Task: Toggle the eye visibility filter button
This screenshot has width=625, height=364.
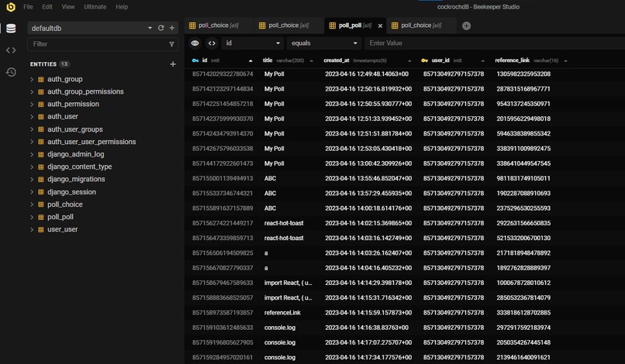Action: pyautogui.click(x=195, y=43)
